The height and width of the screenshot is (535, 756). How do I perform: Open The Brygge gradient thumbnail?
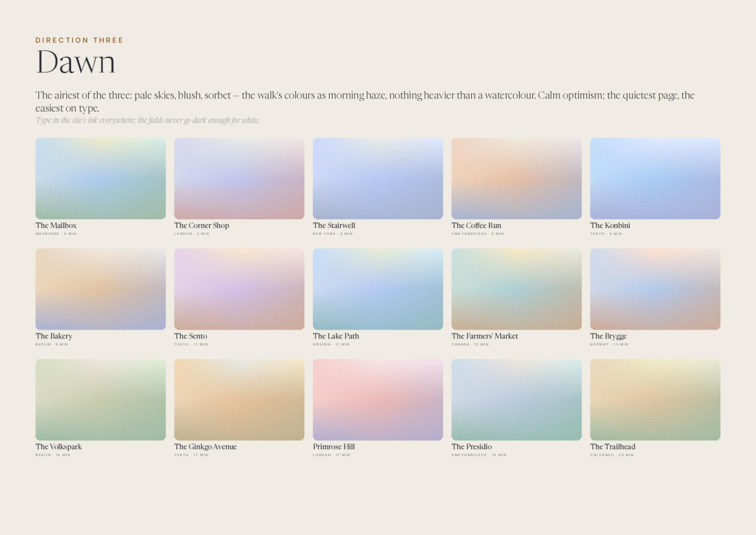pyautogui.click(x=655, y=289)
